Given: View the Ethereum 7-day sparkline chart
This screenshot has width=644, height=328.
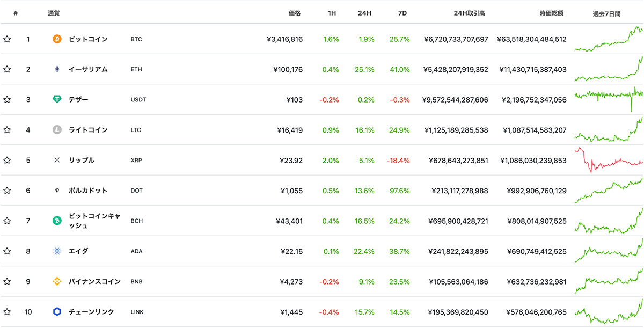Looking at the screenshot, I should click(x=609, y=69).
